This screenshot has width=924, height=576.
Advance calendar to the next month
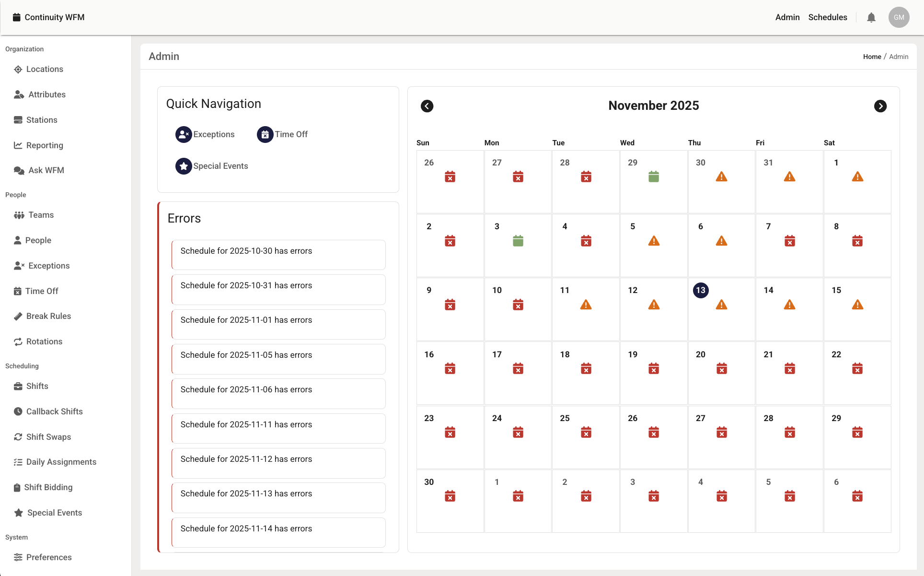coord(880,106)
